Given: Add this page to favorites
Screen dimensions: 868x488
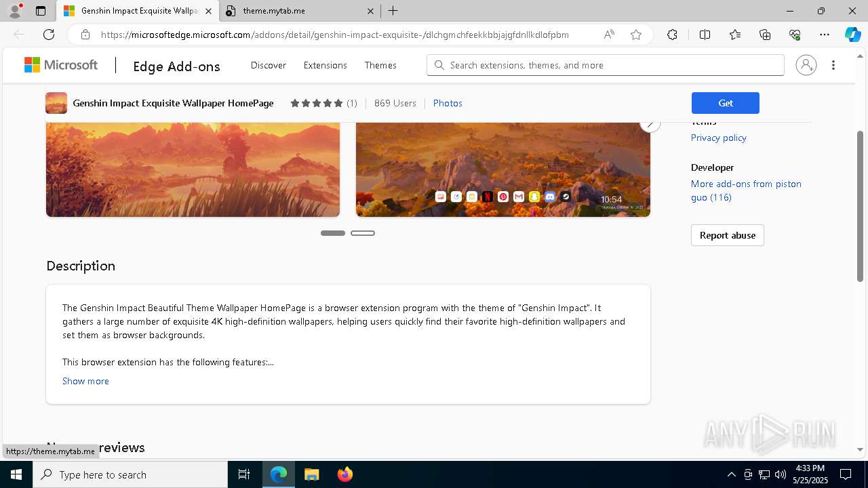Looking at the screenshot, I should [636, 35].
